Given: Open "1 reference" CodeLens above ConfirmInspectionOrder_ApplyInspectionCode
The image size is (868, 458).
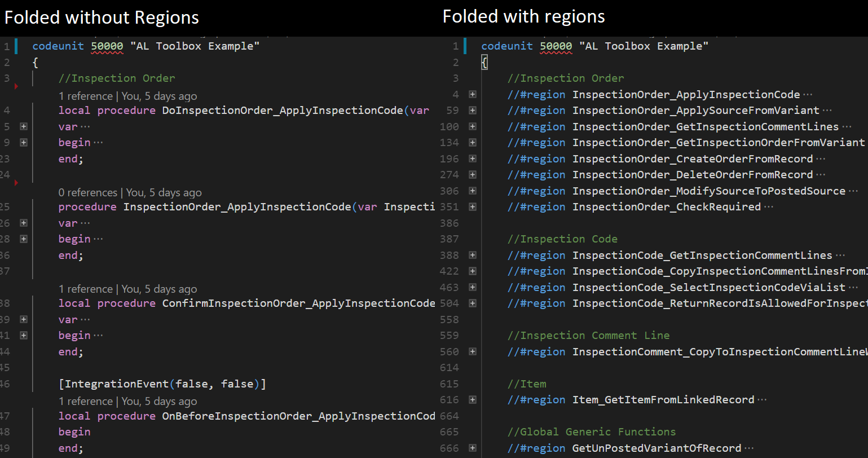Looking at the screenshot, I should click(85, 289).
